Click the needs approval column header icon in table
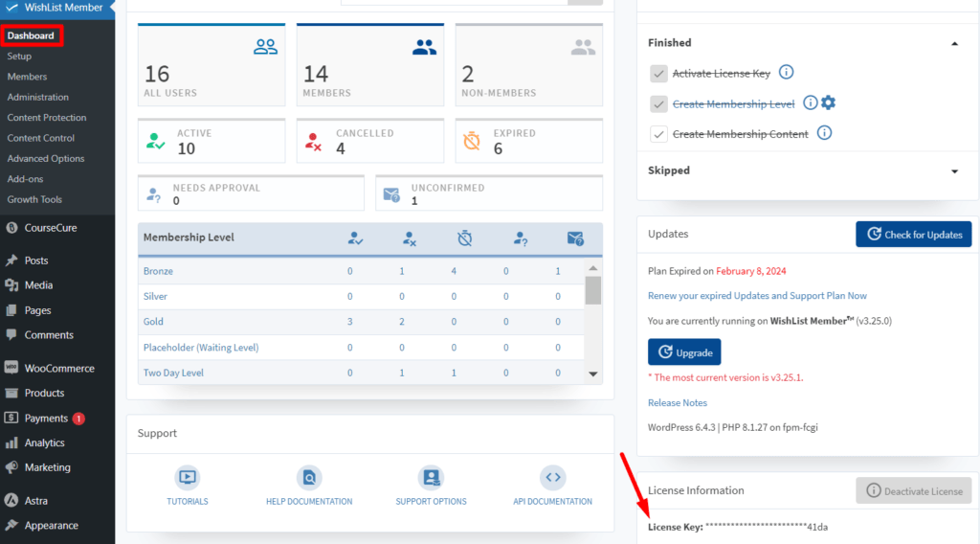 pos(521,238)
